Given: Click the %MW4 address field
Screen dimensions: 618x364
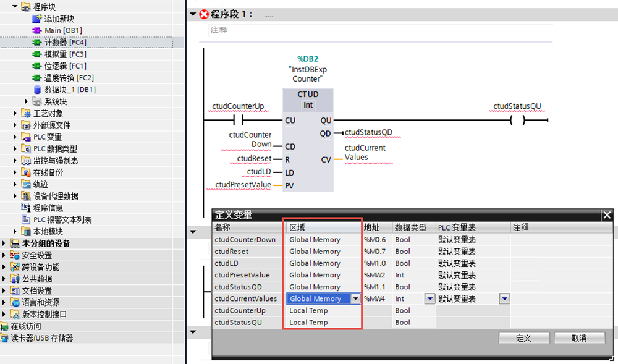Looking at the screenshot, I should pos(376,299).
